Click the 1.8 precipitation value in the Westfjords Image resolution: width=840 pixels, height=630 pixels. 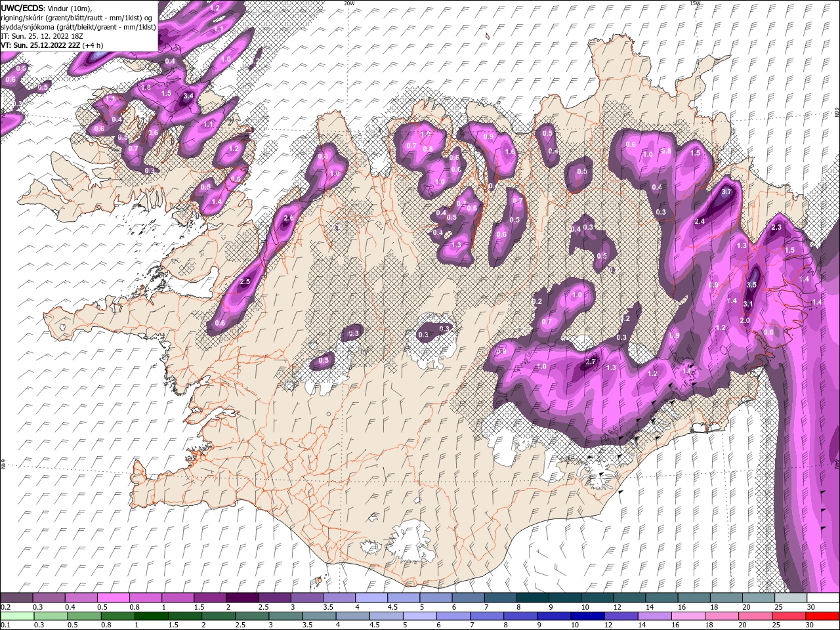[x=146, y=87]
